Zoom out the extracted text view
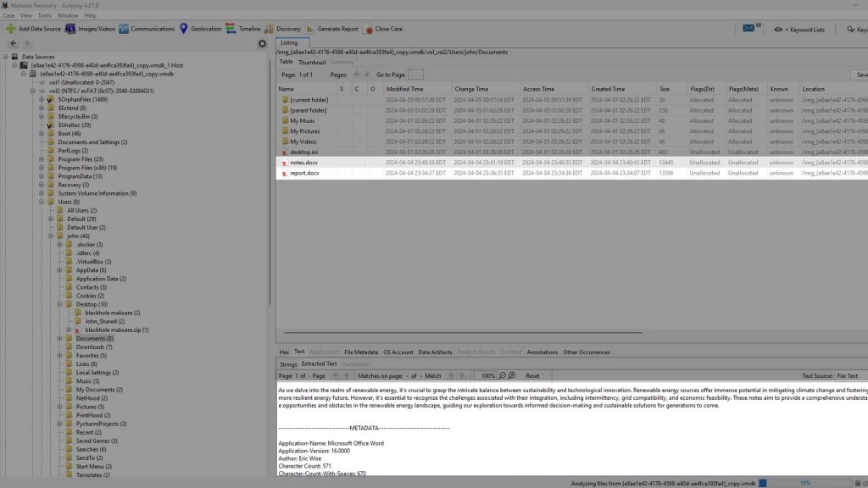868x488 pixels. (502, 375)
